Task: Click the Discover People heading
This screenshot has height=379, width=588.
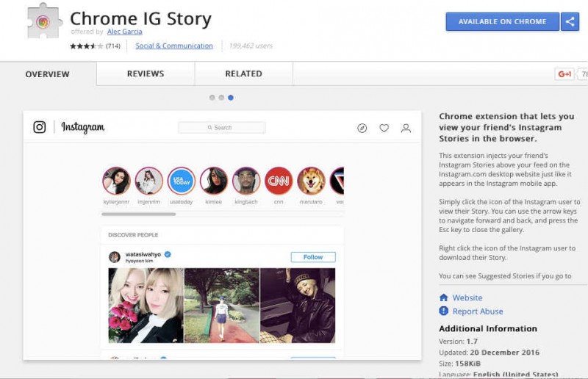Action: coord(133,235)
